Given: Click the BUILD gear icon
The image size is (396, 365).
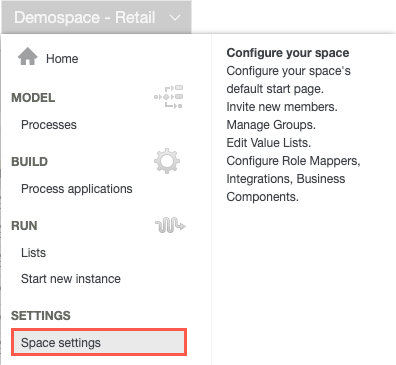Looking at the screenshot, I should click(167, 161).
